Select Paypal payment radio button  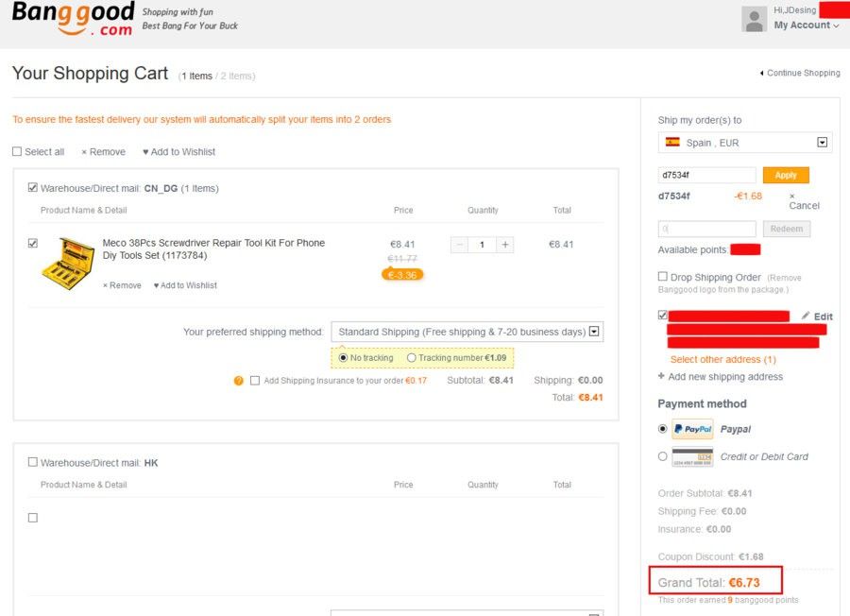tap(662, 428)
